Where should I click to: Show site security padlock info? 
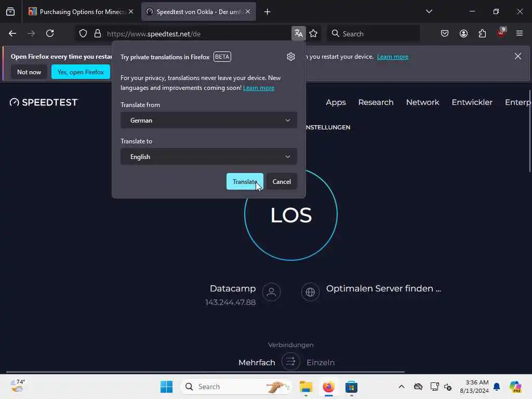[98, 34]
